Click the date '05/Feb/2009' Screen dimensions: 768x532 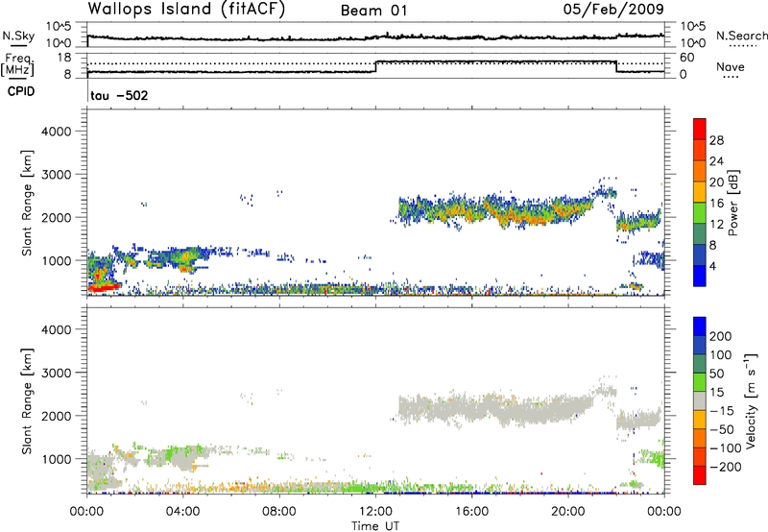click(613, 9)
